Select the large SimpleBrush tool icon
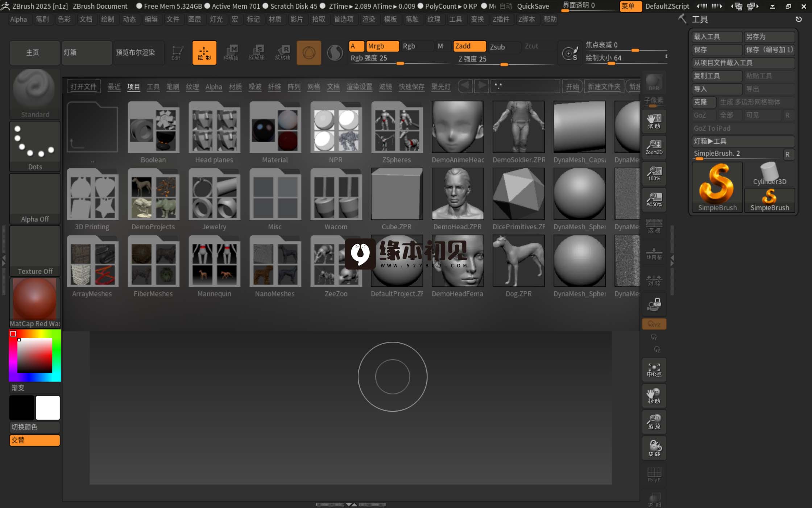 [717, 187]
